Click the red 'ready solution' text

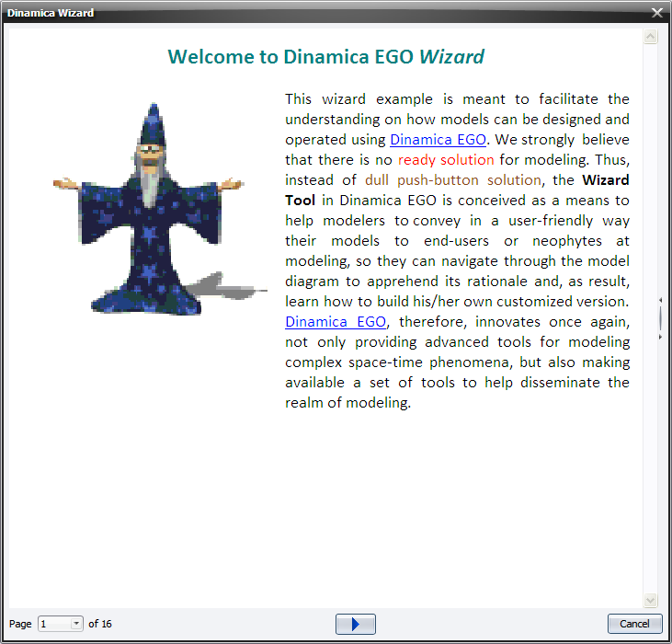[446, 160]
